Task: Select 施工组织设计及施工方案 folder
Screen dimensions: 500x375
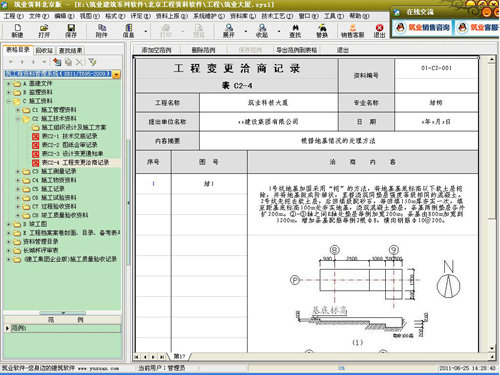Action: pyautogui.click(x=74, y=127)
